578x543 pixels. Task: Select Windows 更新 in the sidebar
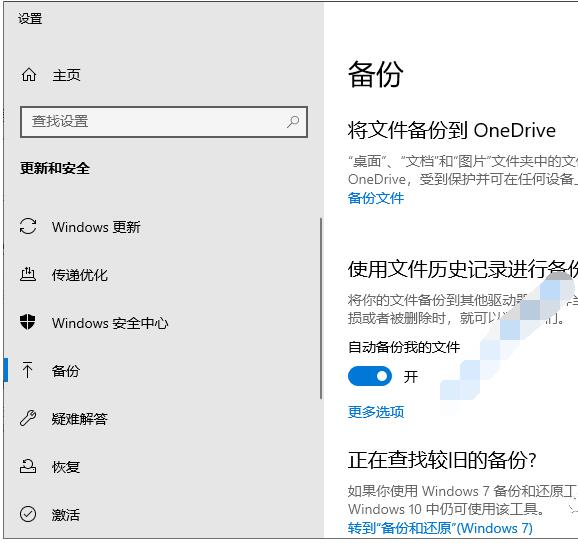point(96,227)
